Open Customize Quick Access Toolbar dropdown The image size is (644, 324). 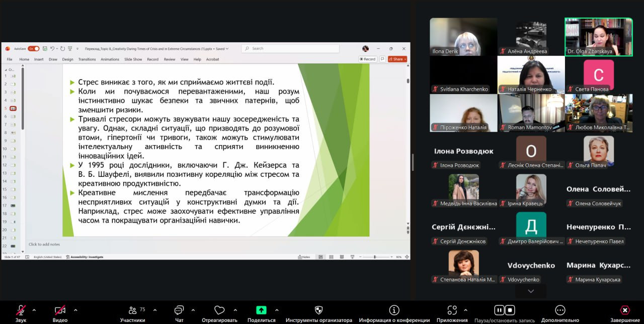[77, 49]
